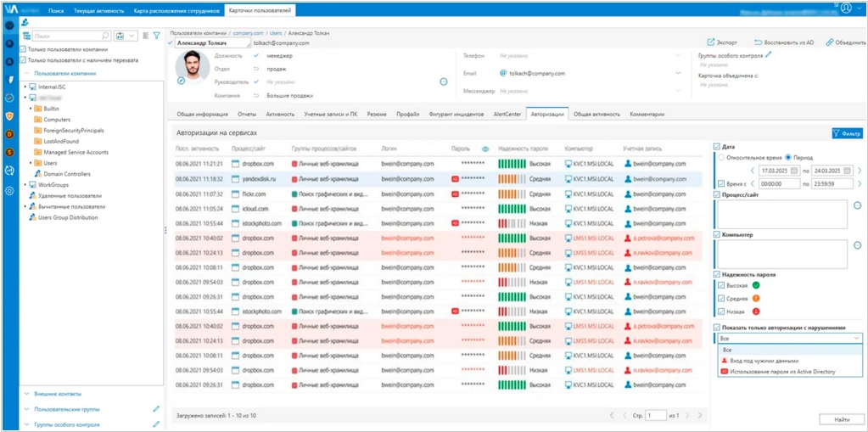Click the funnel filter icon beside user search
Image resolution: width=868 pixels, height=432 pixels.
pyautogui.click(x=156, y=36)
